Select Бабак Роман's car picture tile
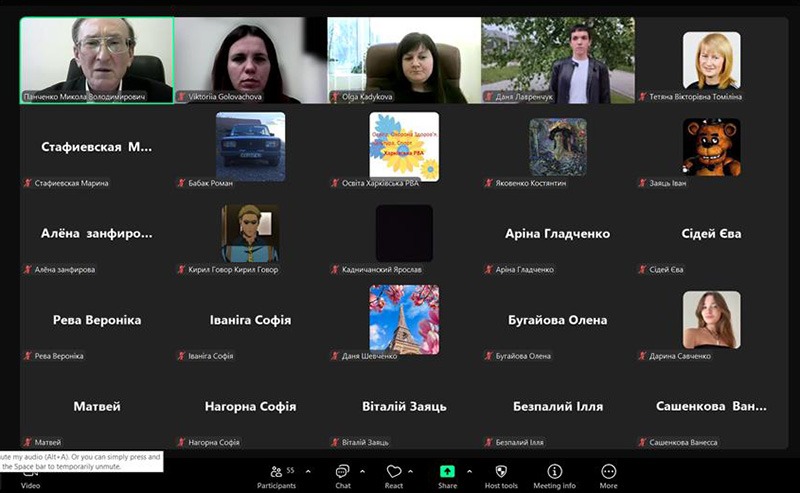This screenshot has height=493, width=800. [x=250, y=146]
